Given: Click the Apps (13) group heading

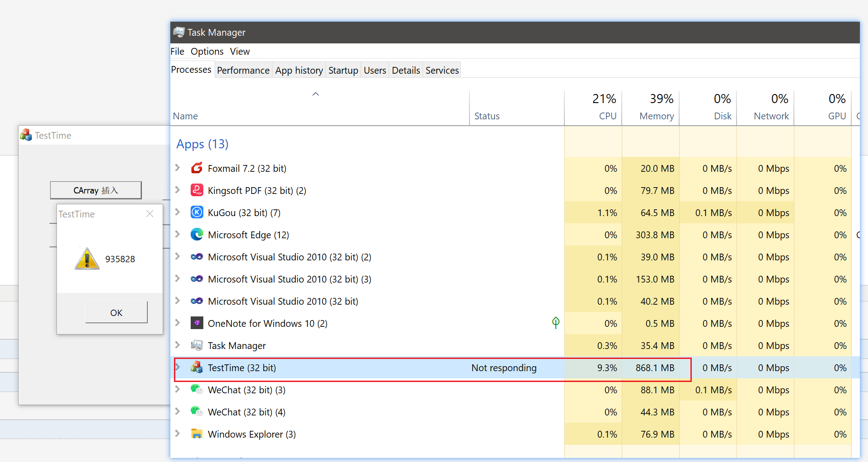Looking at the screenshot, I should pos(202,144).
